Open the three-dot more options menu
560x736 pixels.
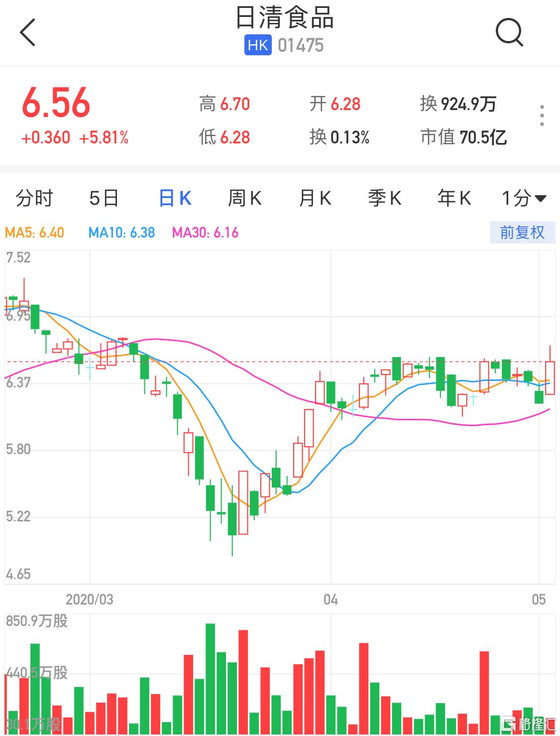(x=542, y=116)
